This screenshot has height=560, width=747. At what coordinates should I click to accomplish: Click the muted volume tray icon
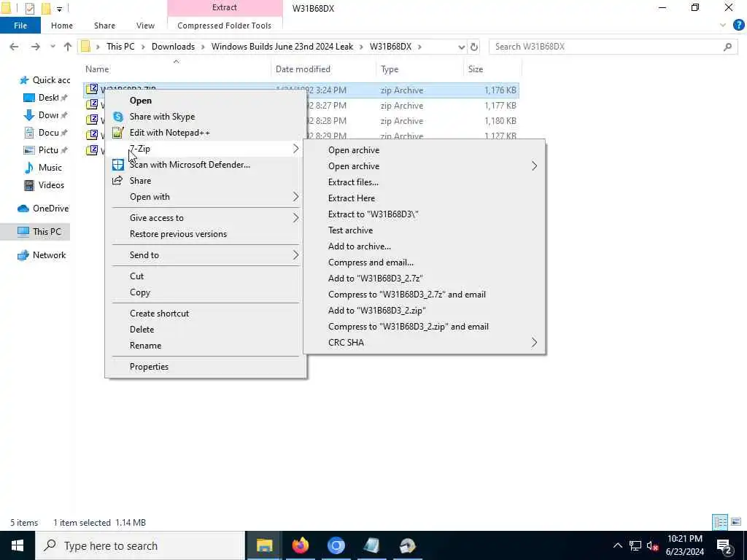[652, 545]
